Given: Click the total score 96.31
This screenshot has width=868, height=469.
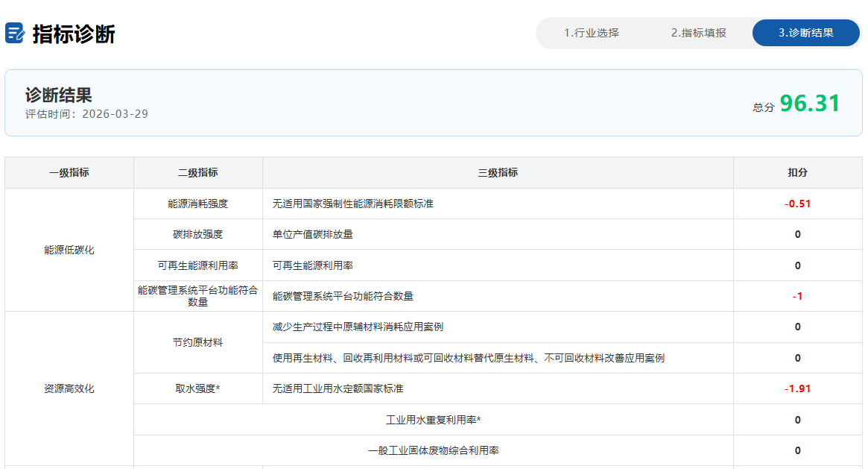Looking at the screenshot, I should (809, 104).
